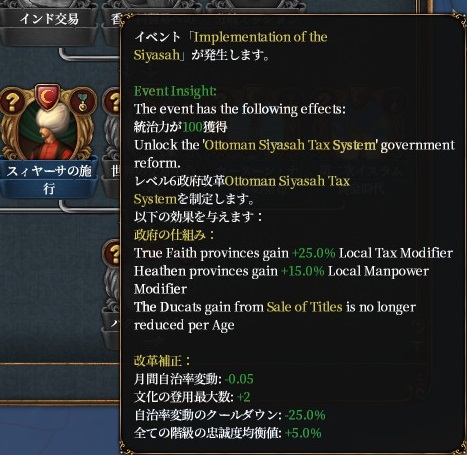Click the 'Event Insight:' heading
Image resolution: width=467 pixels, height=455 pixels.
pos(175,91)
